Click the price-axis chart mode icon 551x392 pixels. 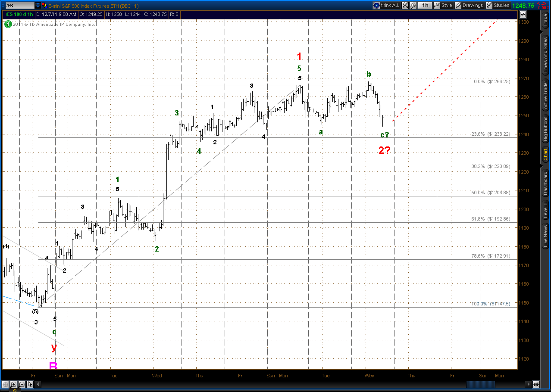point(523,14)
